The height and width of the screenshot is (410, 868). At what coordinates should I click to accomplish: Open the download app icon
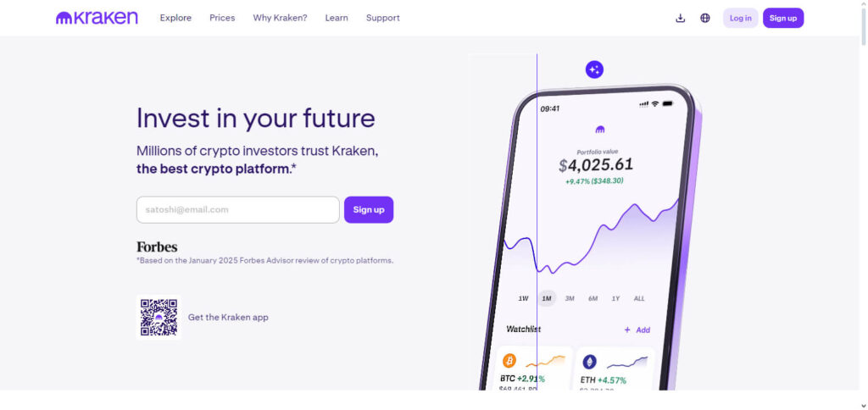point(681,19)
